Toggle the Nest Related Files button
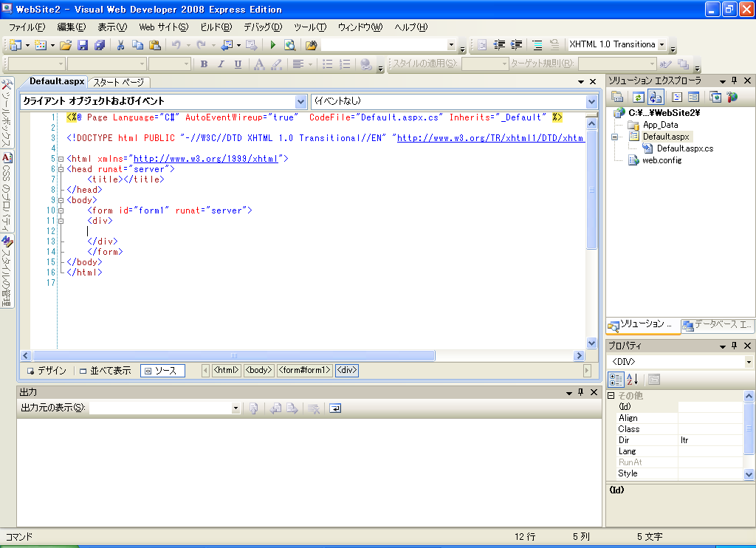Viewport: 756px width, 548px height. pos(656,97)
